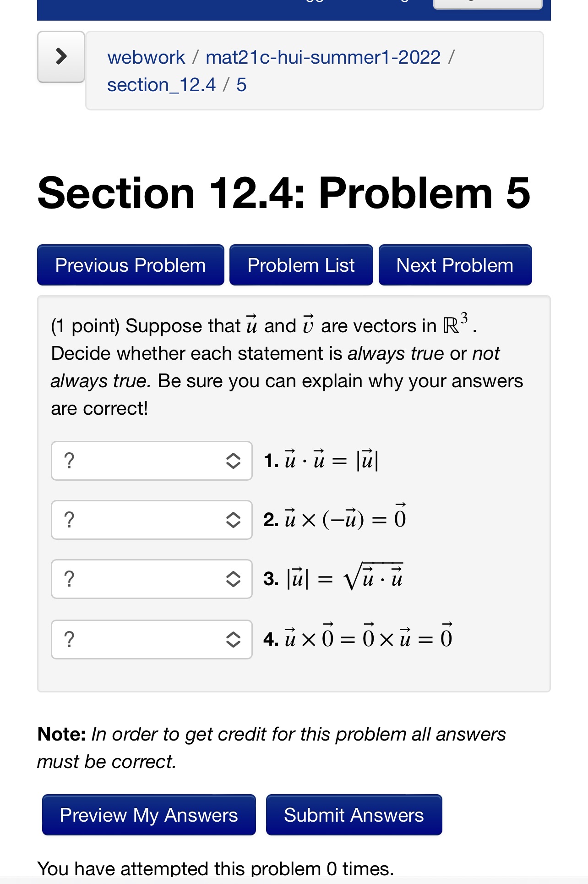
Task: Click the chevron icon beside statement 2 selector
Action: [234, 520]
